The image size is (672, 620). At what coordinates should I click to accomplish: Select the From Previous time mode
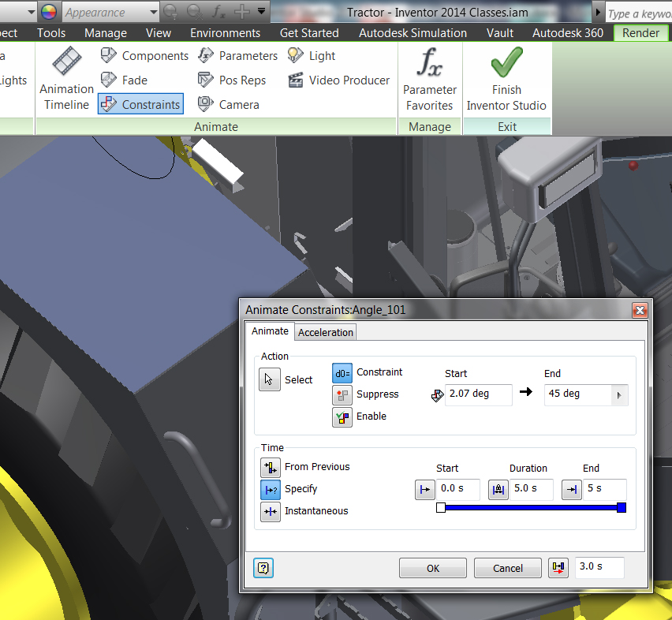point(270,467)
